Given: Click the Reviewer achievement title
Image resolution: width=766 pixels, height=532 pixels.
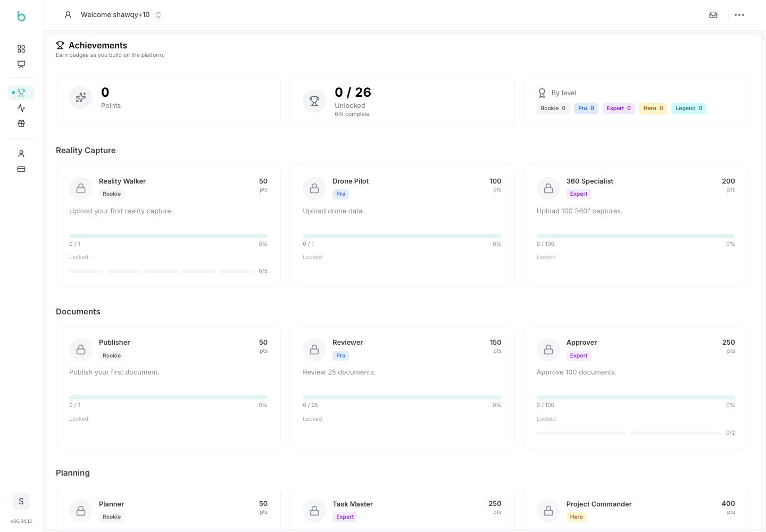Looking at the screenshot, I should (348, 343).
